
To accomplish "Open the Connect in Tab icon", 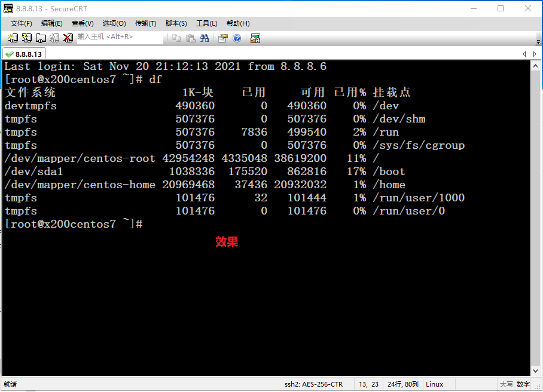I will pos(41,38).
